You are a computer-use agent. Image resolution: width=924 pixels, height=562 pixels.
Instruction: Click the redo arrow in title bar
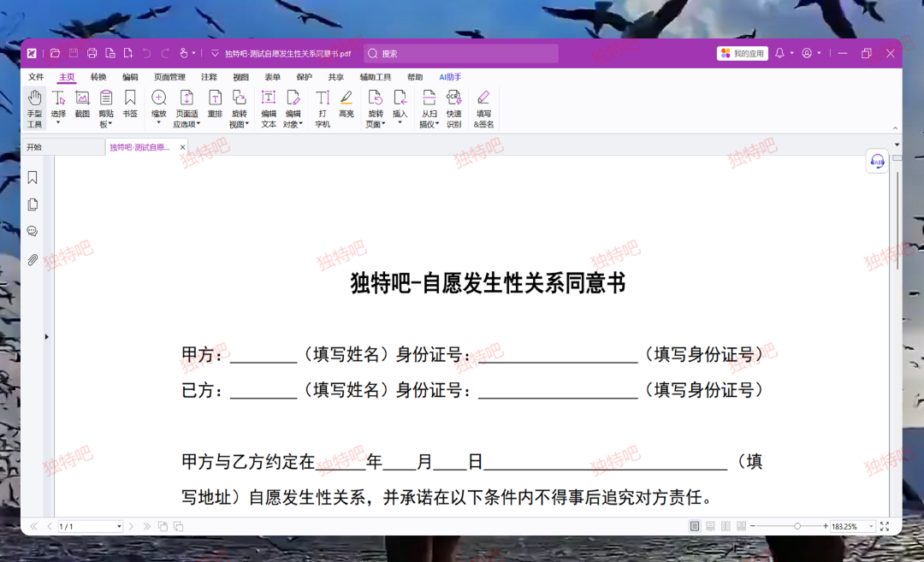(165, 54)
